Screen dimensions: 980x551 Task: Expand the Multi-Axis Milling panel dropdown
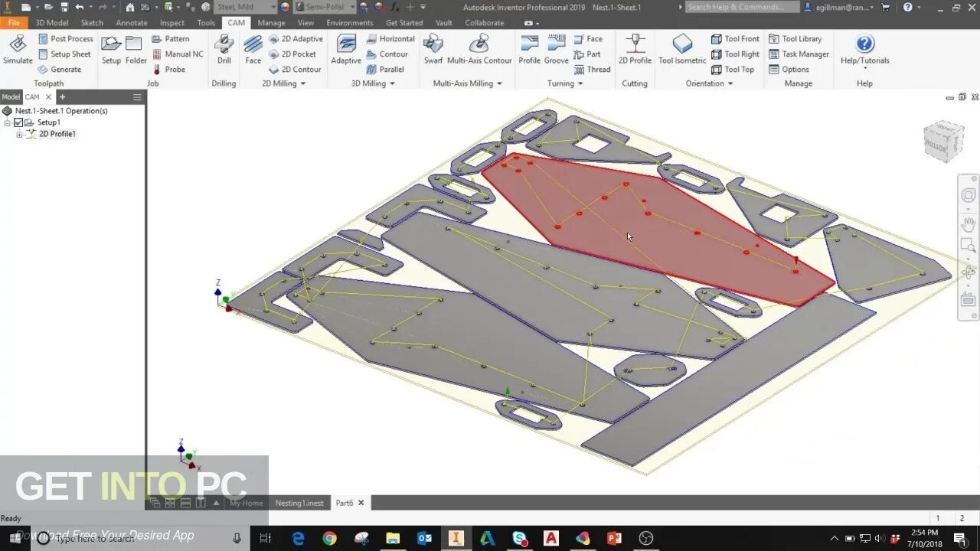[x=499, y=83]
